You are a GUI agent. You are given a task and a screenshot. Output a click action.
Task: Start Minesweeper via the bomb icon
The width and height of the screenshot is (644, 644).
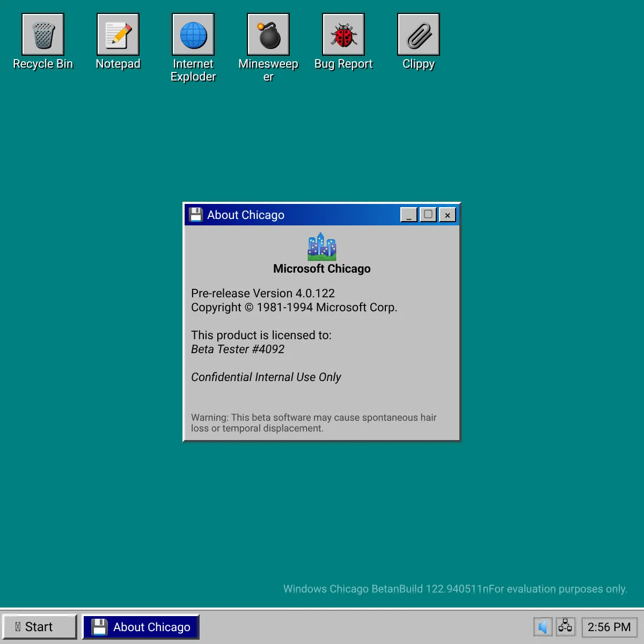click(268, 34)
